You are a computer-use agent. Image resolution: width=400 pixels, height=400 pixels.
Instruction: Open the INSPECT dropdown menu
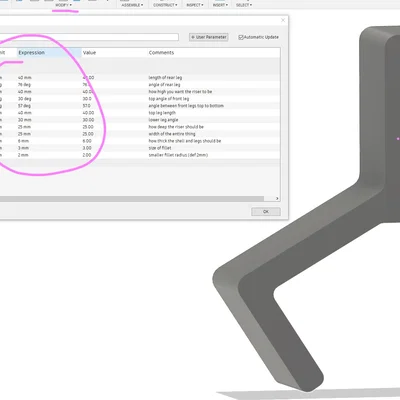point(195,5)
